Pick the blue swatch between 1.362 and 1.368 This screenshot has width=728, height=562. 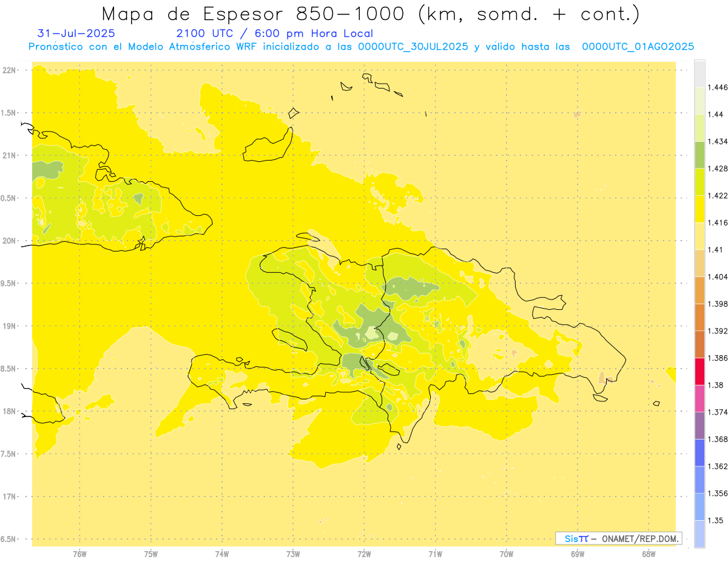click(699, 453)
